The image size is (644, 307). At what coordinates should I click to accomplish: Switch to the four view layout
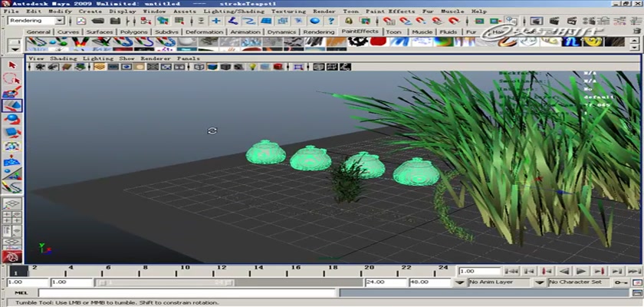click(12, 217)
